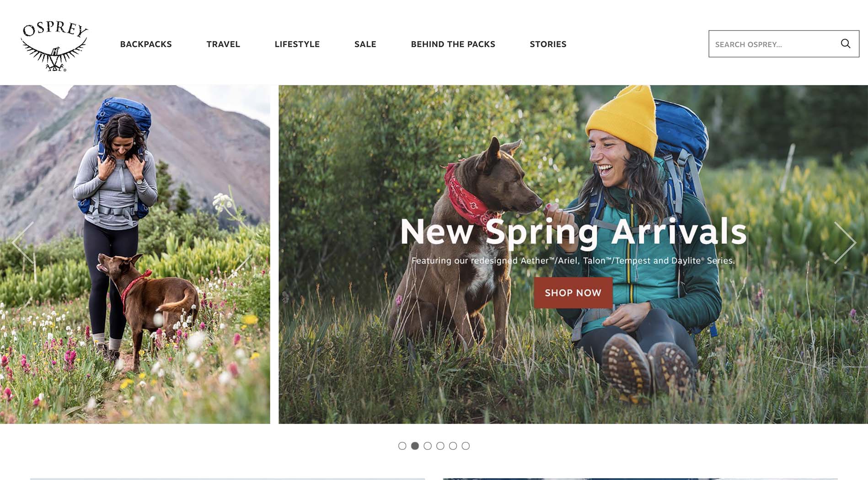Select the active second carousel dot
The image size is (868, 480).
(x=415, y=446)
